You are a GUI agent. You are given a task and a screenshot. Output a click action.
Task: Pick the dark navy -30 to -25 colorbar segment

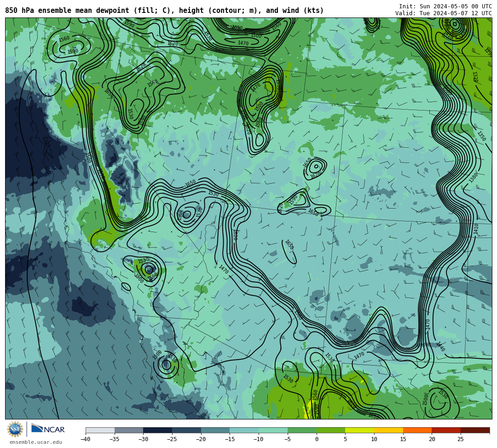coord(158,430)
